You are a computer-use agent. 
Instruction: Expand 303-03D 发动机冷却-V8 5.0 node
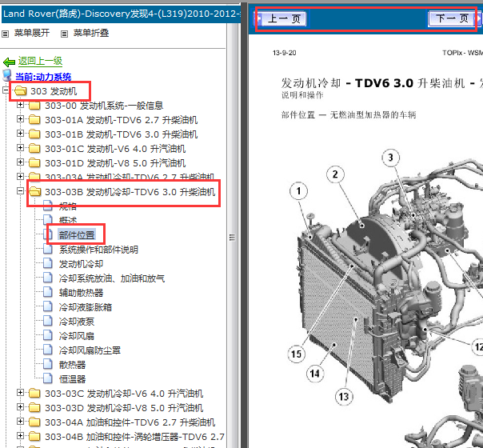coord(20,406)
